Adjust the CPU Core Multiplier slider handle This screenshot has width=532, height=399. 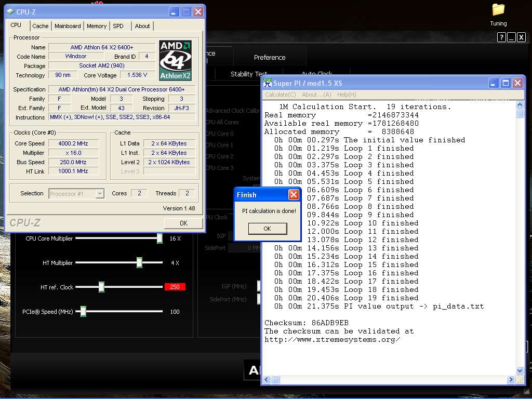click(x=159, y=238)
